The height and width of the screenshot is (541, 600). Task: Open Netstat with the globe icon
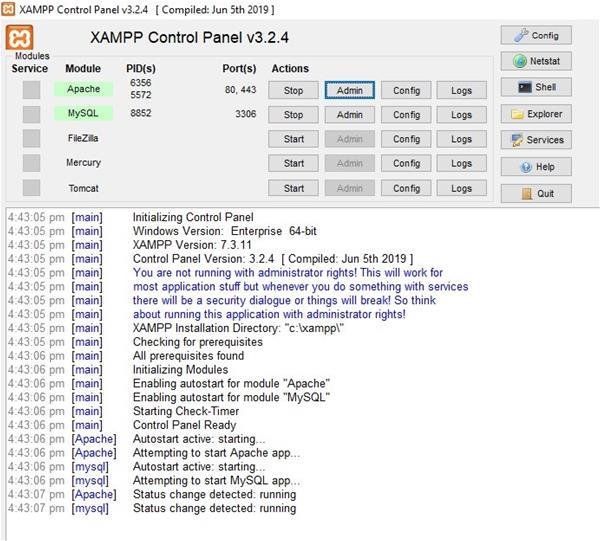pos(536,61)
